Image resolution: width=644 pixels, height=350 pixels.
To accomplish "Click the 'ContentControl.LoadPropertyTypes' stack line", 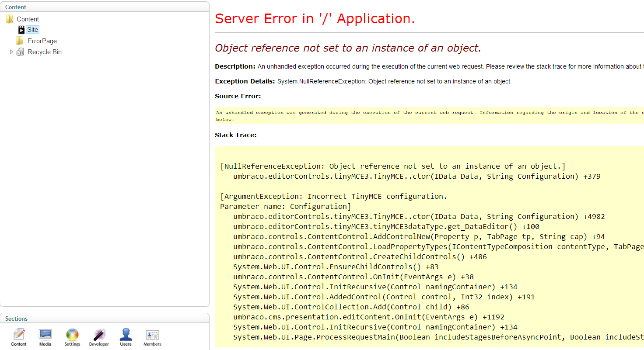I will pos(438,246).
